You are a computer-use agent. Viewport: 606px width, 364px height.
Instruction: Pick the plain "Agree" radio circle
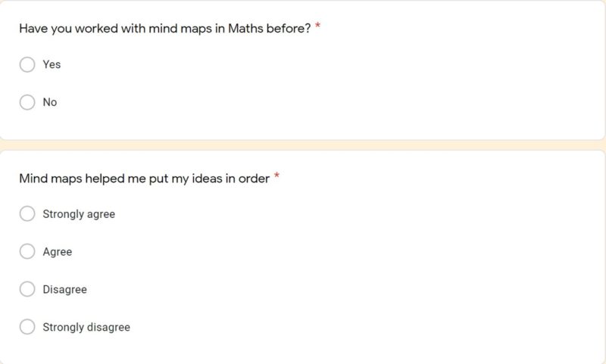coord(27,251)
